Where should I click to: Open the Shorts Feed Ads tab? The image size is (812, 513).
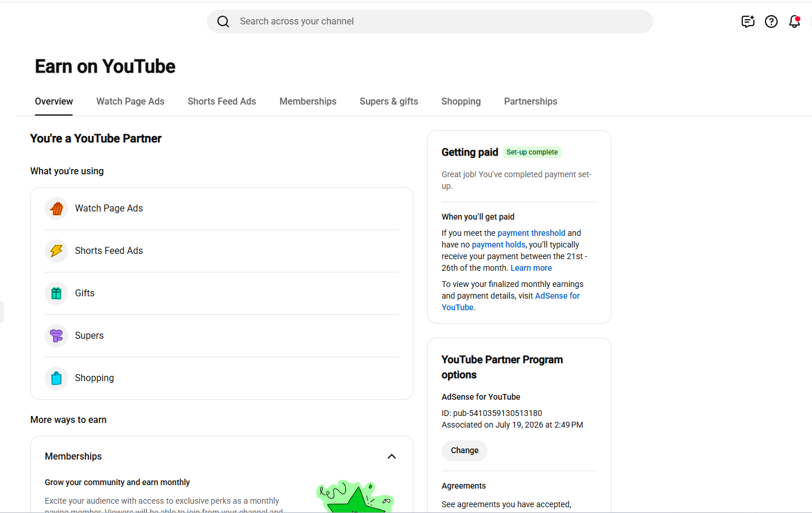[x=222, y=101]
